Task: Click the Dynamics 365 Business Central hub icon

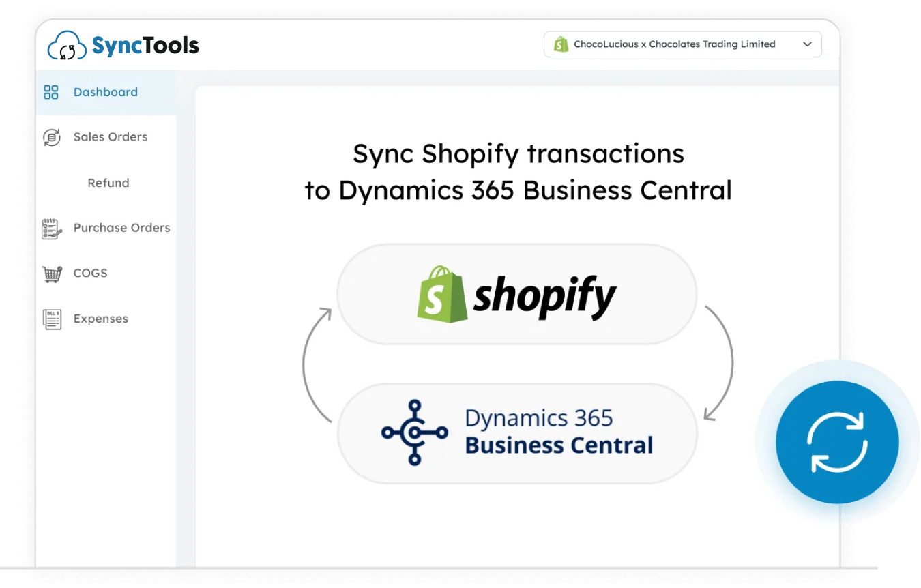Action: pyautogui.click(x=414, y=432)
